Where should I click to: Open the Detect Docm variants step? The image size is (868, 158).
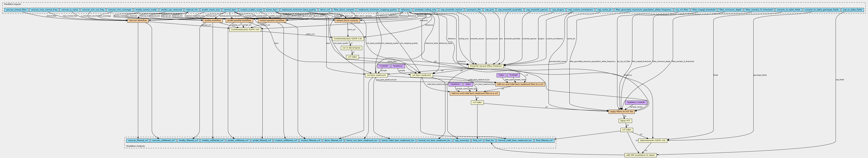[347, 20]
